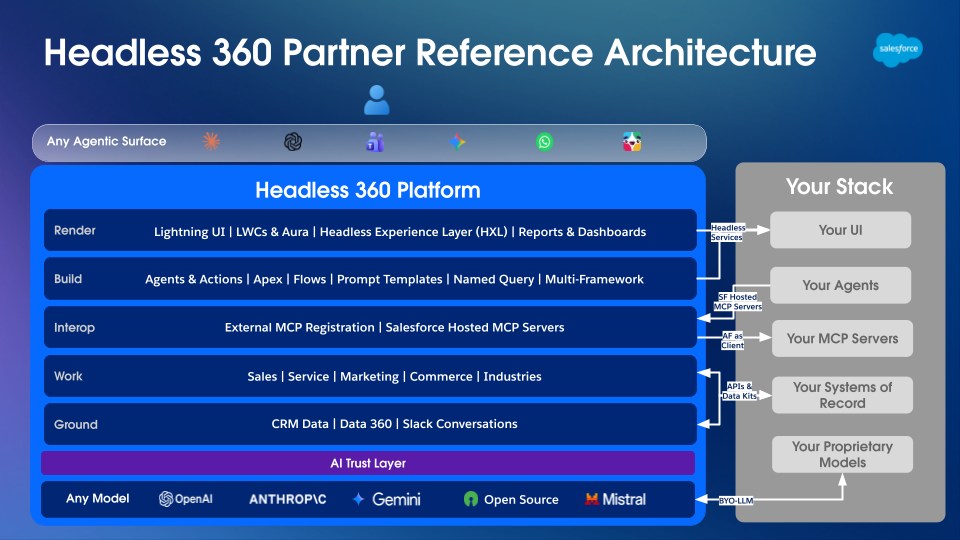Click the Build row label
This screenshot has height=540, width=960.
click(x=68, y=279)
